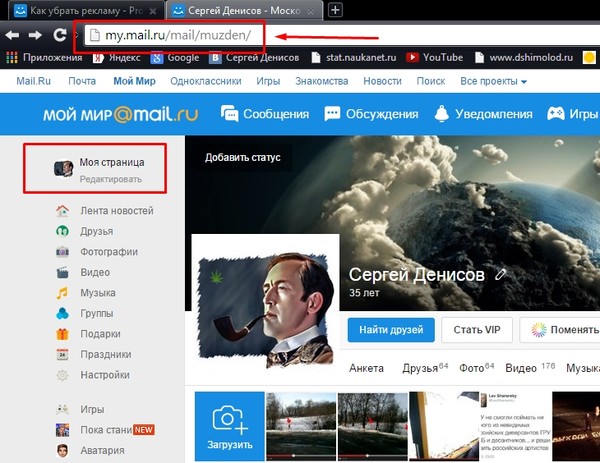Viewport: 600px width, 463px height.
Task: Click the large profile avatar picture
Action: tap(265, 309)
